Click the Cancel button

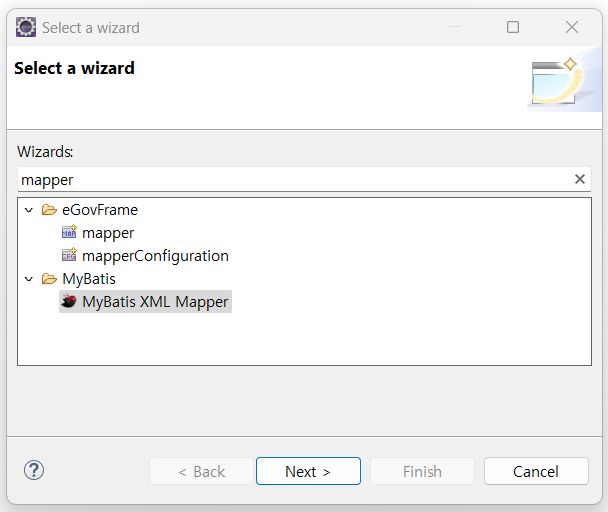pos(536,471)
